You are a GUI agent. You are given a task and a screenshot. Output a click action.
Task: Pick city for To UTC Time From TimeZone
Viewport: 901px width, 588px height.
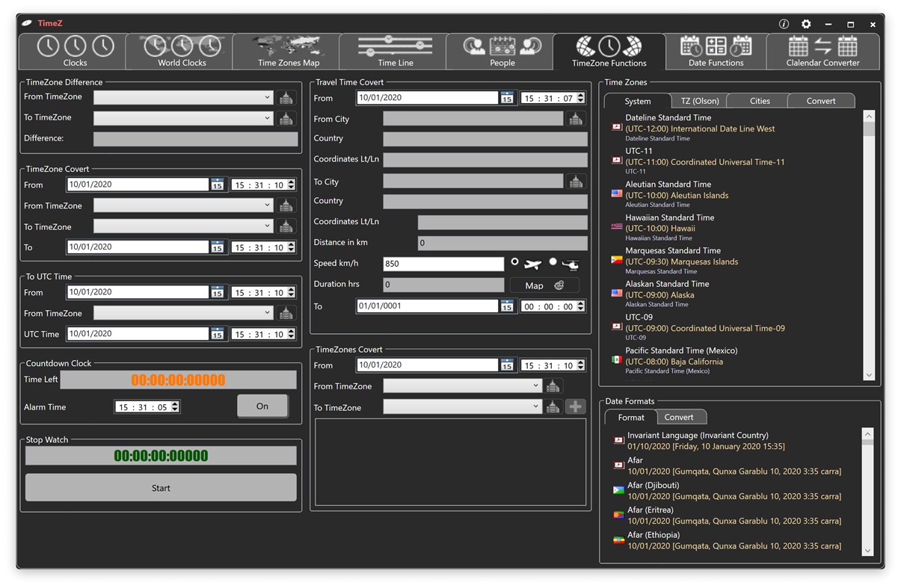click(286, 313)
